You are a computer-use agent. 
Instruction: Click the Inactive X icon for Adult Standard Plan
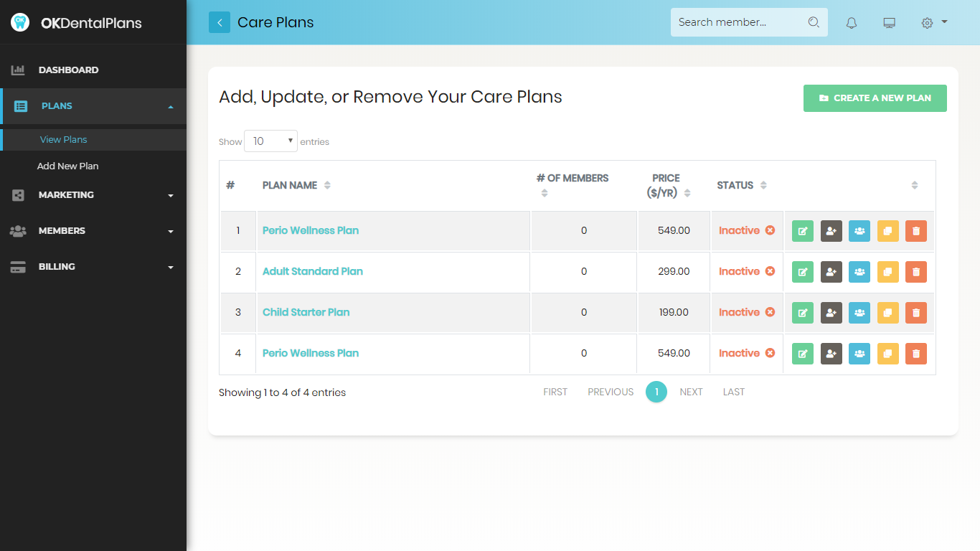[770, 271]
